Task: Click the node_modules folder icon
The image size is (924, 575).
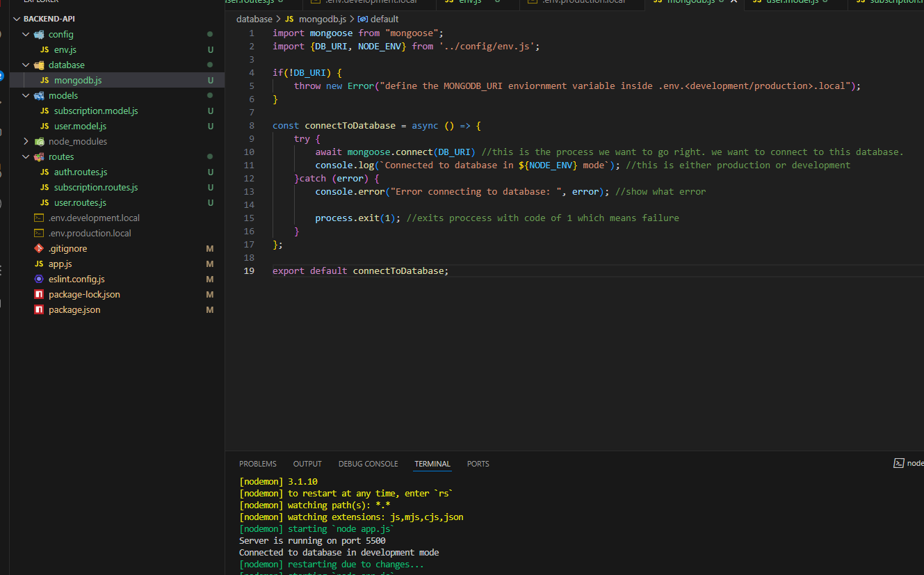Action: [39, 141]
